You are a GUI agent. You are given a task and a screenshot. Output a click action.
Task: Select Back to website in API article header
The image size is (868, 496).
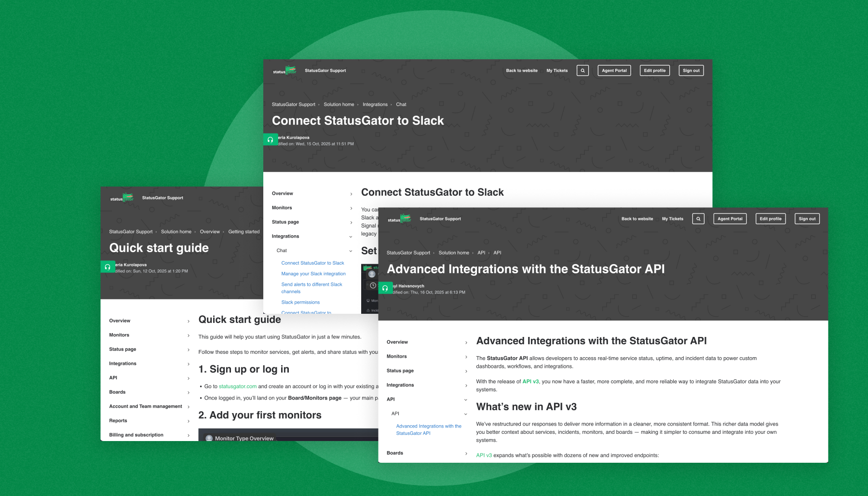pos(637,219)
